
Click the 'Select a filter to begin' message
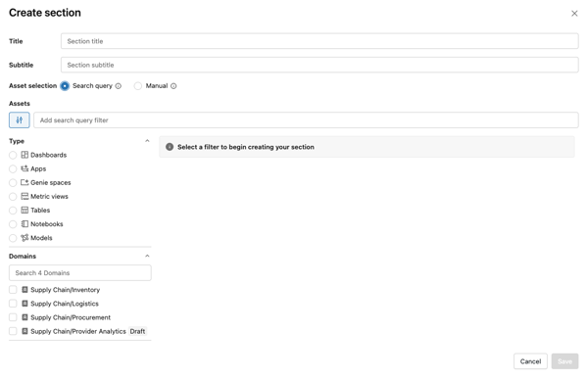click(x=246, y=147)
